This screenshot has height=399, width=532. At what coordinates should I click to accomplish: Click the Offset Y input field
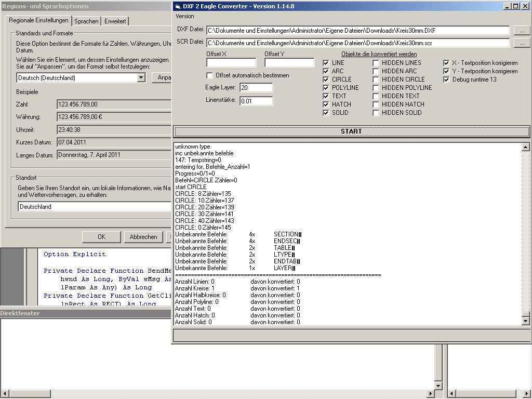point(289,62)
